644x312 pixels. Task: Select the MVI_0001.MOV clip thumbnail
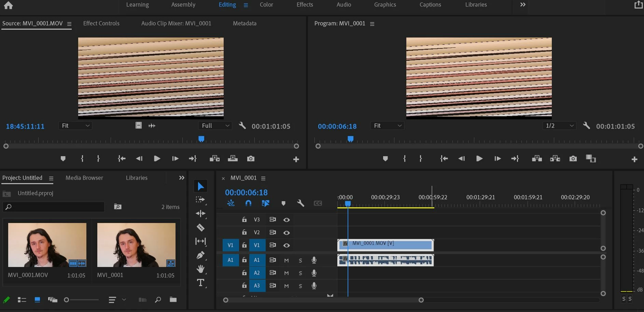(x=47, y=245)
